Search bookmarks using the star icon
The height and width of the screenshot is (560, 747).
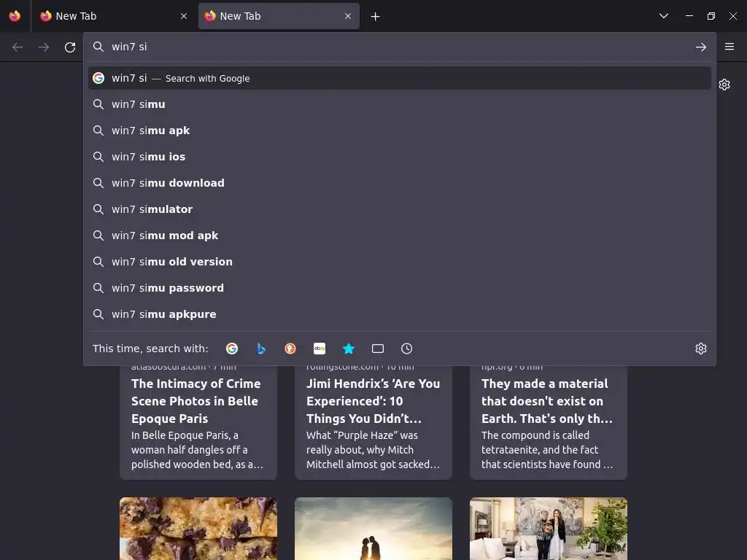tap(349, 349)
